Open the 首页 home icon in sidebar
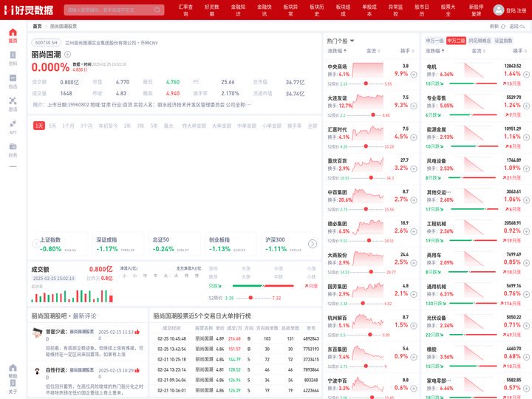532x399 pixels. (13, 33)
